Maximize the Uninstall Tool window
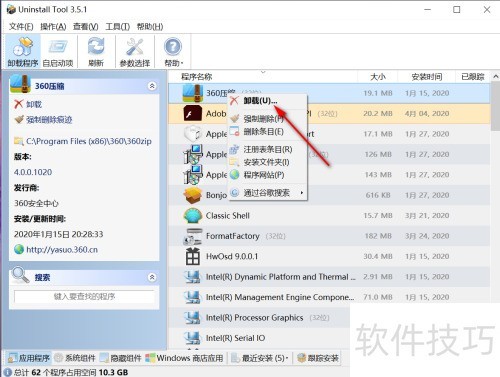Image resolution: width=500 pixels, height=377 pixels. click(x=457, y=10)
